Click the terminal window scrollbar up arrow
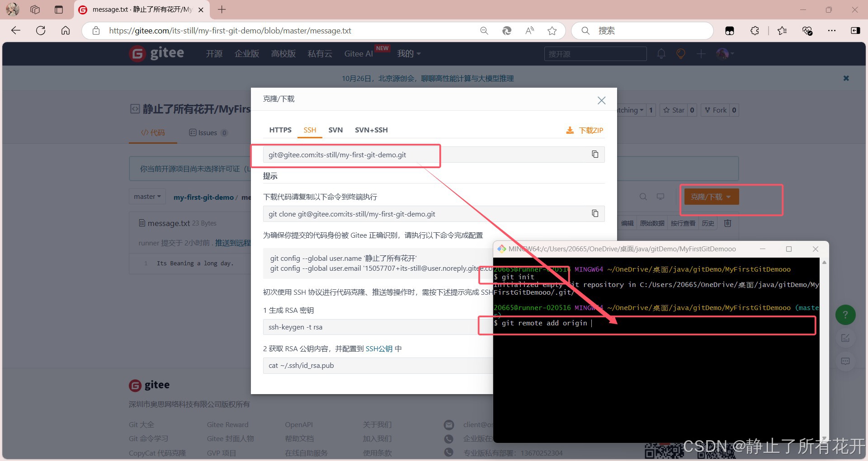This screenshot has height=461, width=868. click(824, 263)
